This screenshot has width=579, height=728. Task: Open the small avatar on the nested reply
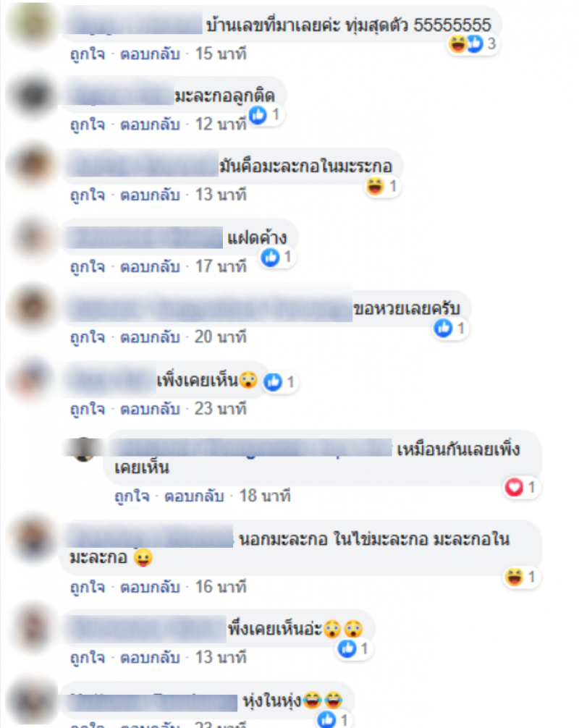point(84,449)
